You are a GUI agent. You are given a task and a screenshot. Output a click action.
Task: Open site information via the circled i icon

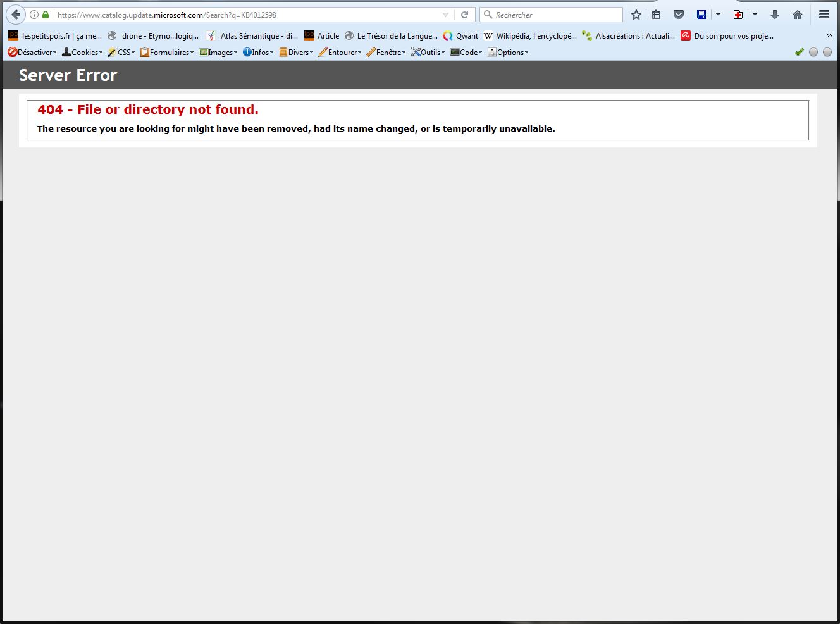pyautogui.click(x=34, y=15)
